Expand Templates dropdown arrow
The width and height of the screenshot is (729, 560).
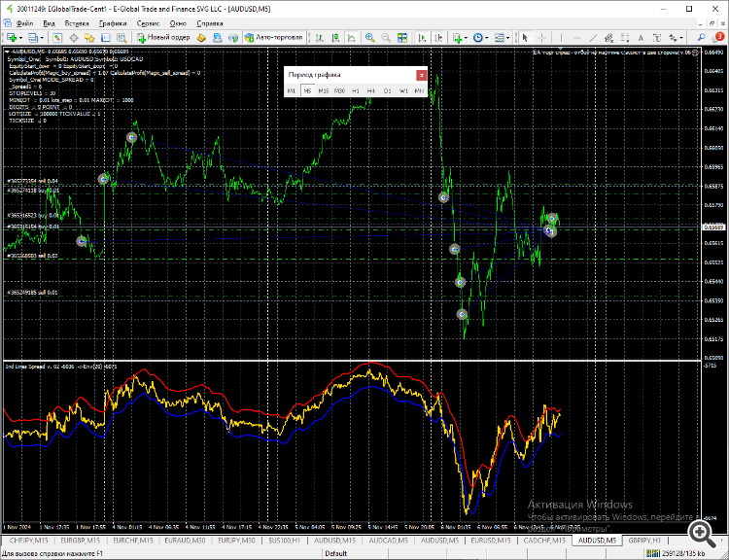click(x=507, y=38)
